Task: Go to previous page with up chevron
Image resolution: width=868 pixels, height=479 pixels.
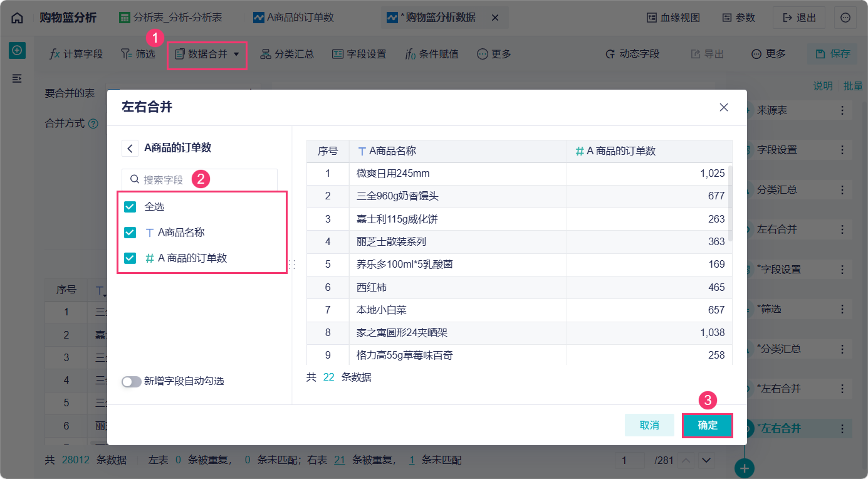Action: 687,461
